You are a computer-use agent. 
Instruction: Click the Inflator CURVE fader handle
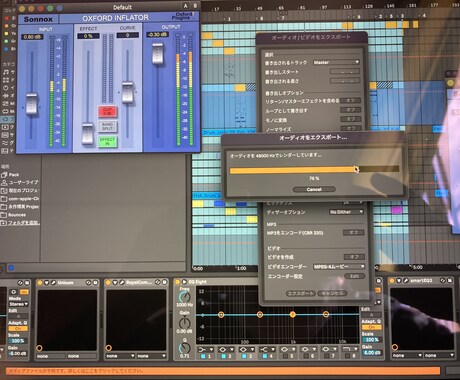click(x=127, y=92)
